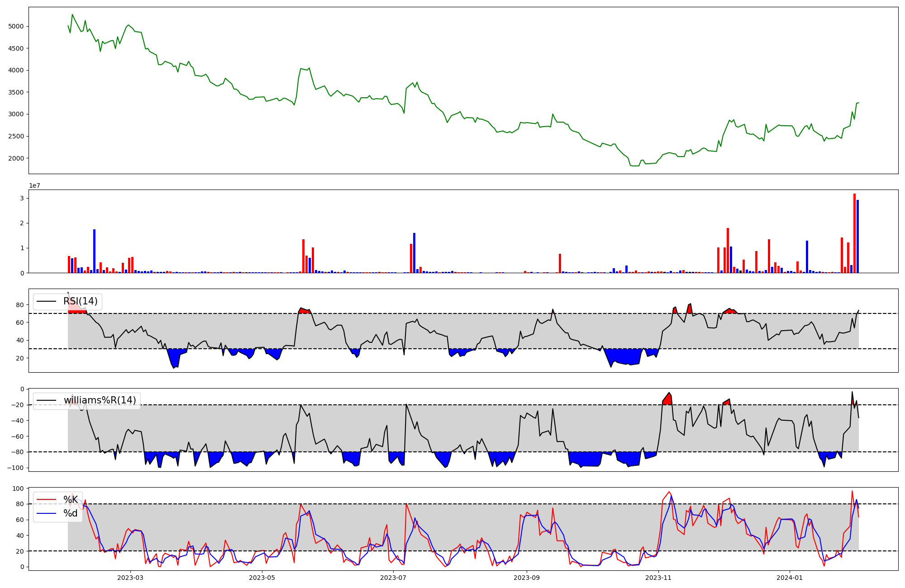
Task: Click the 2023-11 x-axis date label
Action: tap(658, 578)
